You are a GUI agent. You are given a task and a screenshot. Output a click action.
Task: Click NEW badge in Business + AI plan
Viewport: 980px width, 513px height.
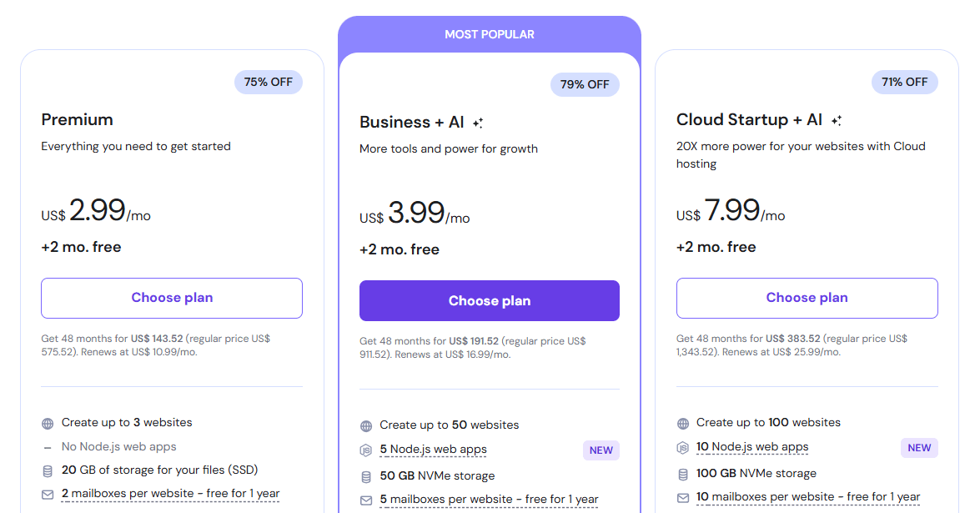[x=601, y=450]
